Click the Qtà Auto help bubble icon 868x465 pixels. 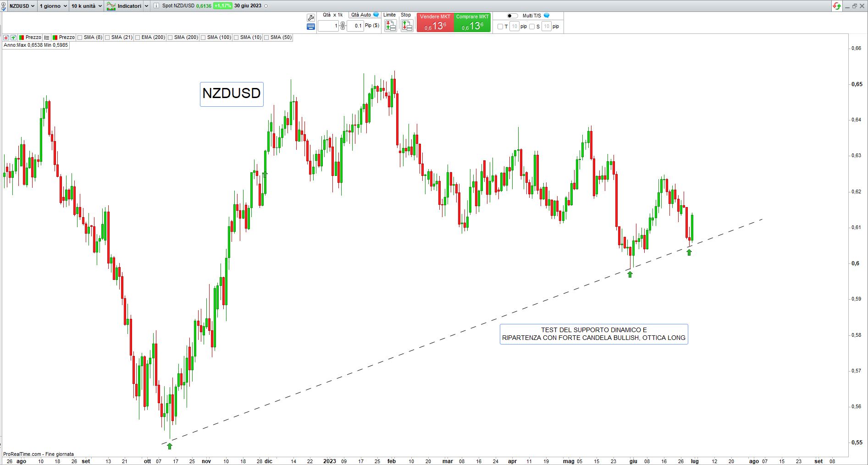pyautogui.click(x=376, y=15)
